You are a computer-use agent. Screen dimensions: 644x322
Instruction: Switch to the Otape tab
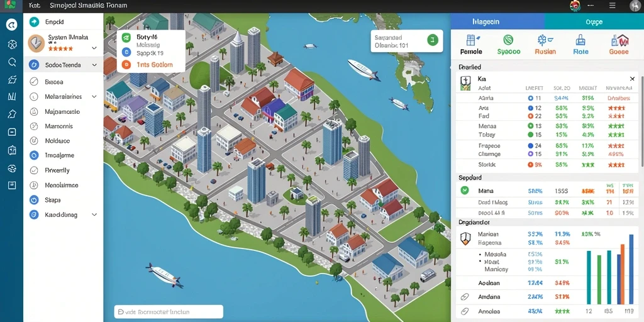[594, 22]
